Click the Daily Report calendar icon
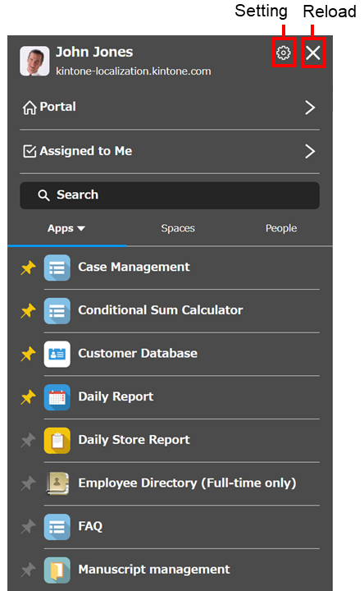The width and height of the screenshot is (364, 591). coord(57,397)
